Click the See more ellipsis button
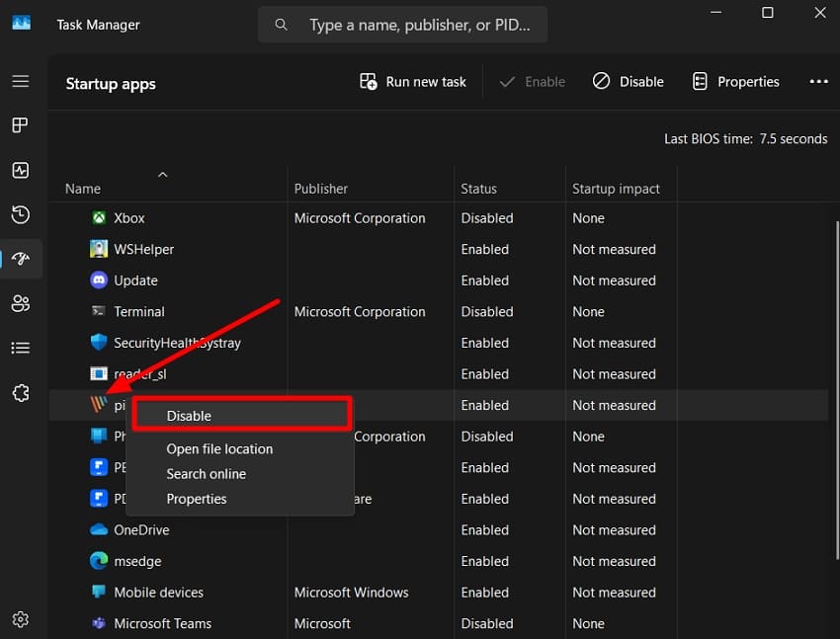The width and height of the screenshot is (840, 639). point(818,81)
